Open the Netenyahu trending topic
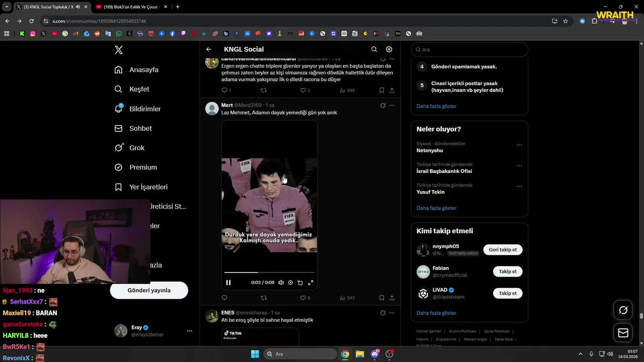The image size is (644, 362). click(x=429, y=150)
